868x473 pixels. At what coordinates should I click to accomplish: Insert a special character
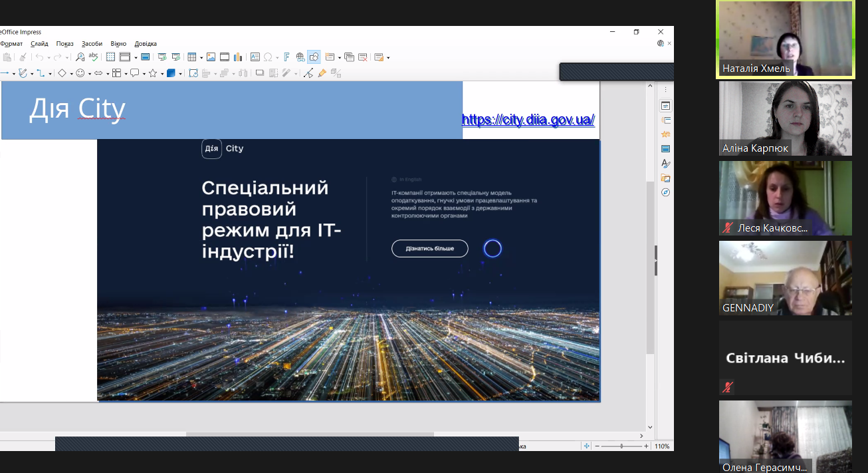click(x=268, y=57)
